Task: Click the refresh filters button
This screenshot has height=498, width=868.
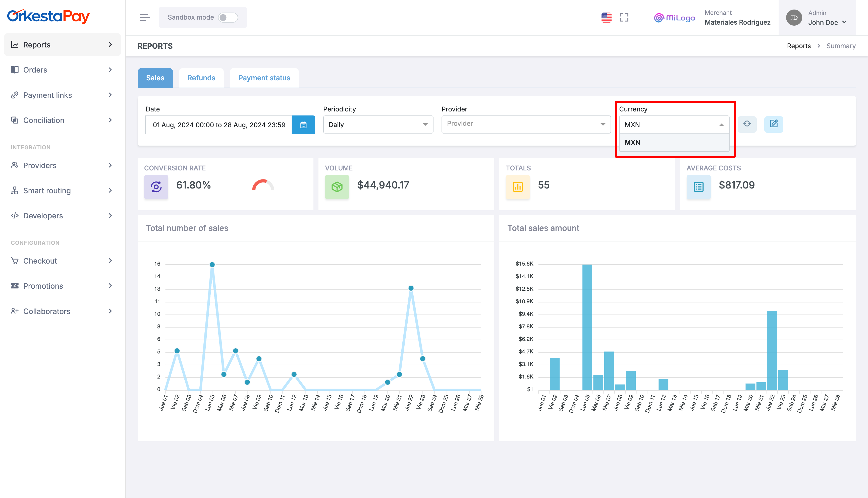Action: click(x=747, y=124)
